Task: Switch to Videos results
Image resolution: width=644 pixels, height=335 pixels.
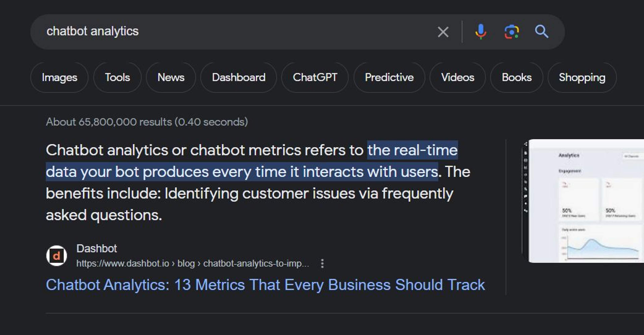Action: tap(458, 78)
